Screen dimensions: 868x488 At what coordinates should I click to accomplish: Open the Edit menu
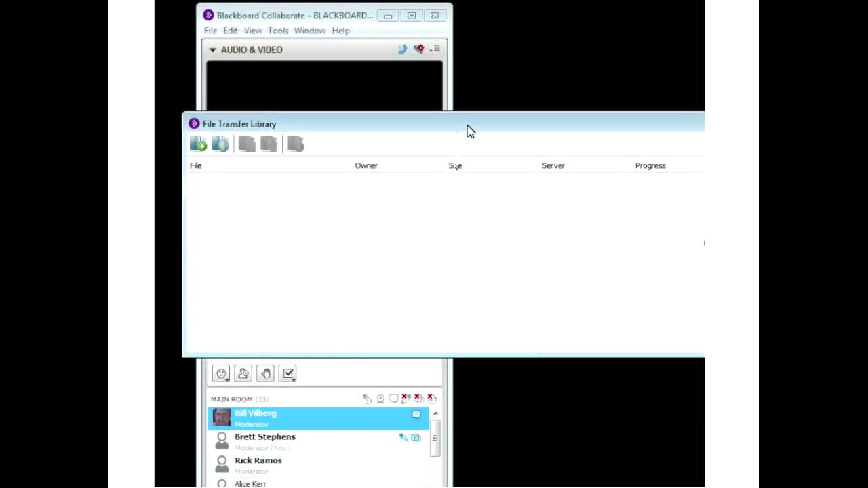pos(231,30)
